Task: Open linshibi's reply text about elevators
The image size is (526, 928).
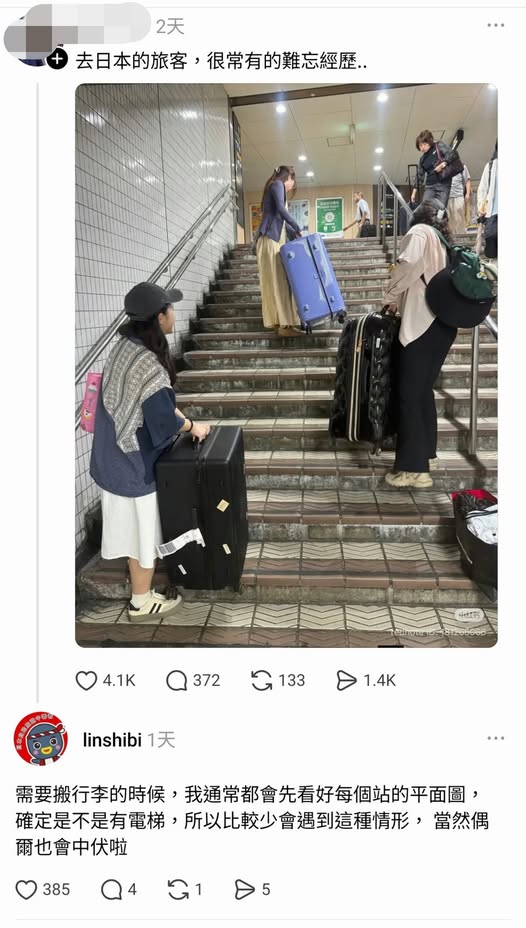Action: click(253, 820)
